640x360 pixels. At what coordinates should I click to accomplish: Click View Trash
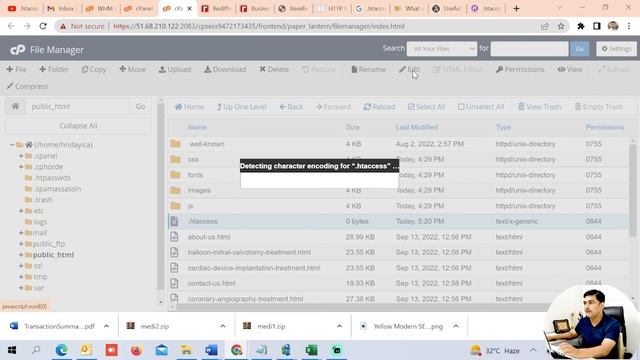click(x=539, y=107)
